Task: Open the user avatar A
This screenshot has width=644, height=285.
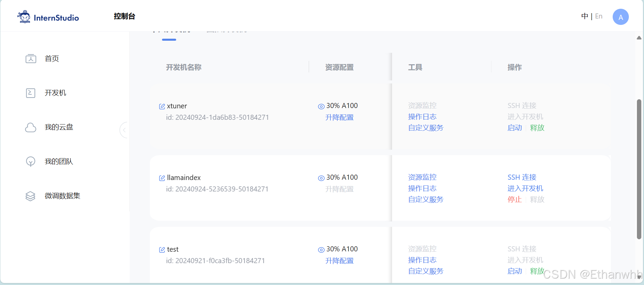Action: (621, 17)
